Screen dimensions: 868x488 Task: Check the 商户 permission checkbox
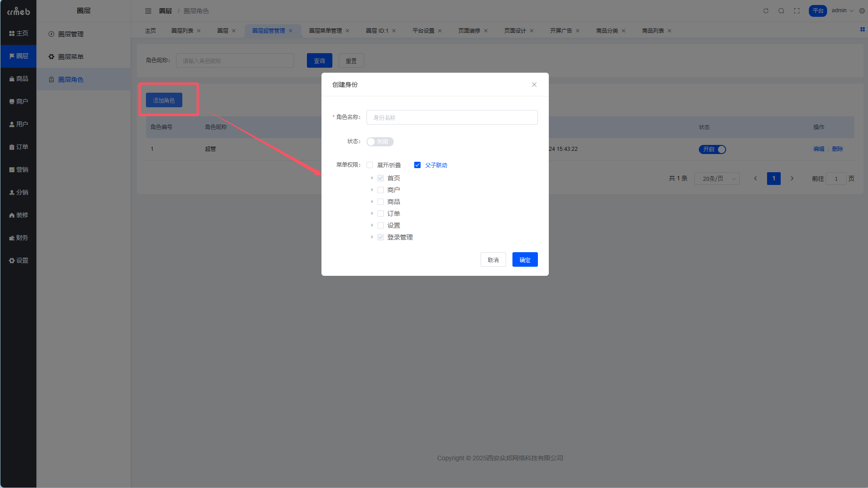click(x=381, y=190)
